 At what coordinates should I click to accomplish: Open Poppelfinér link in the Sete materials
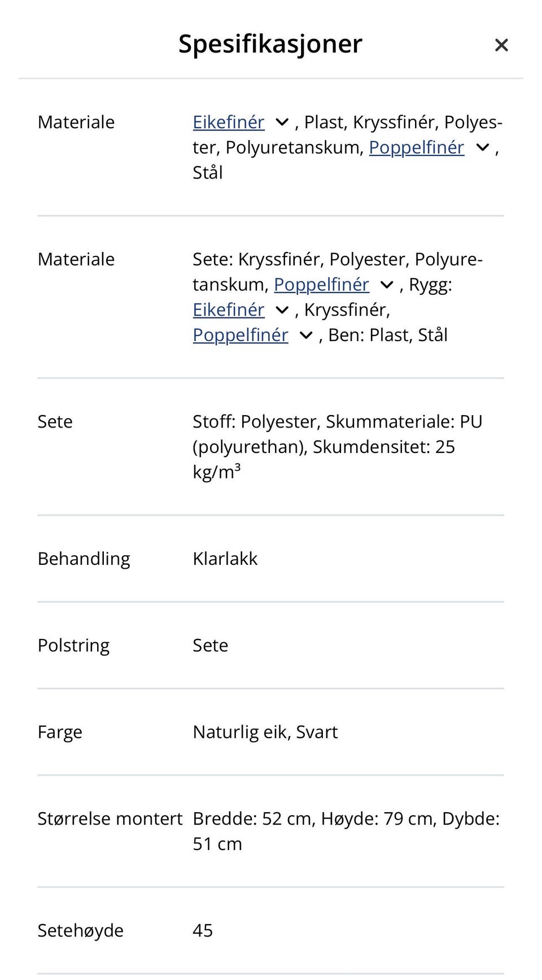pyautogui.click(x=322, y=285)
